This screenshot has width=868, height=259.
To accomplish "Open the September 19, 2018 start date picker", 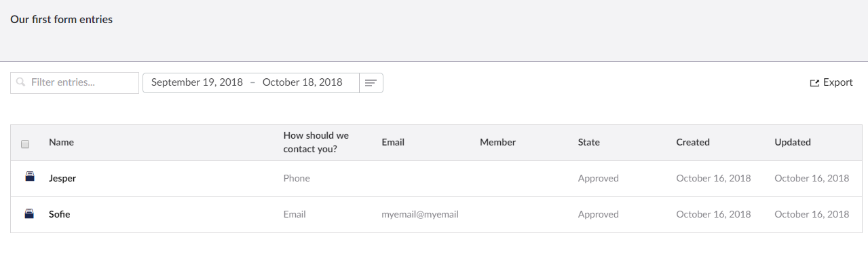I will [197, 82].
